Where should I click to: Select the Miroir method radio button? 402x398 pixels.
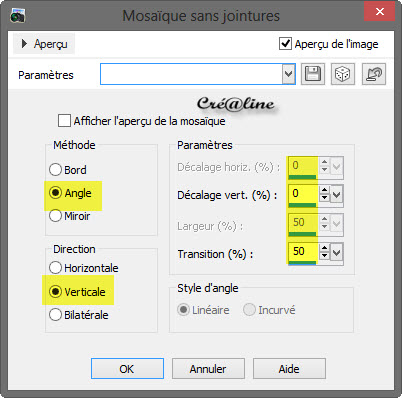tap(55, 216)
